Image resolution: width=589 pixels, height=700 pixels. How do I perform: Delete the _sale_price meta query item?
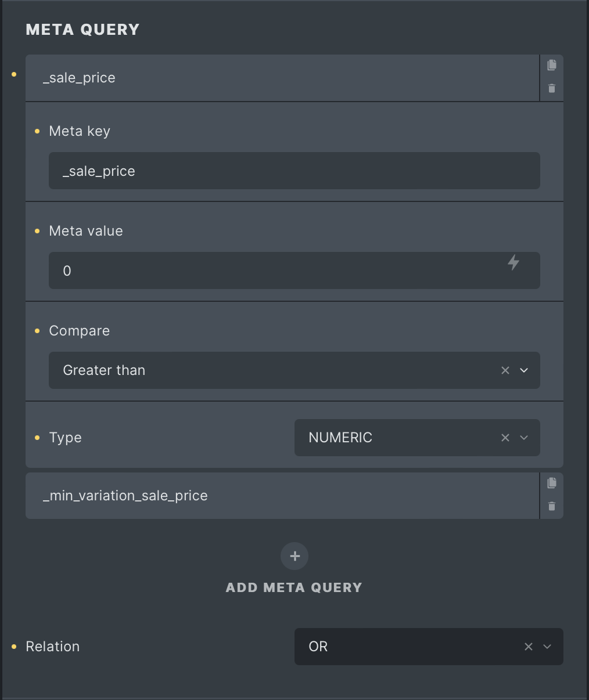pyautogui.click(x=551, y=89)
